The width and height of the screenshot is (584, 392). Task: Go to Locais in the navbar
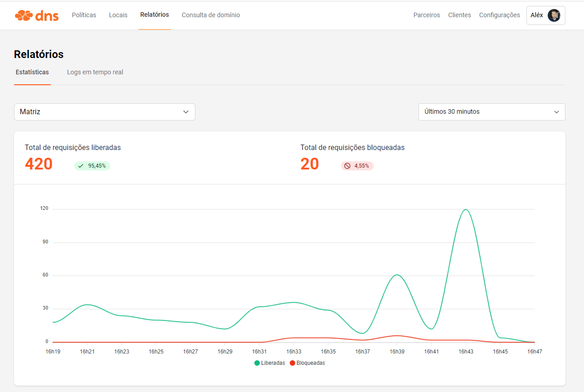tap(118, 15)
